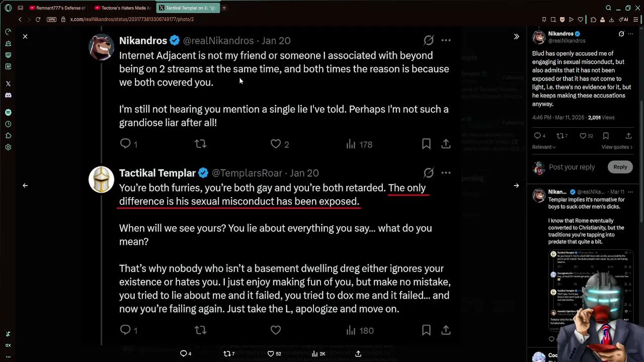Switch to Tectone's Haters YouTube tab
The width and height of the screenshot is (644, 362).
(123, 8)
